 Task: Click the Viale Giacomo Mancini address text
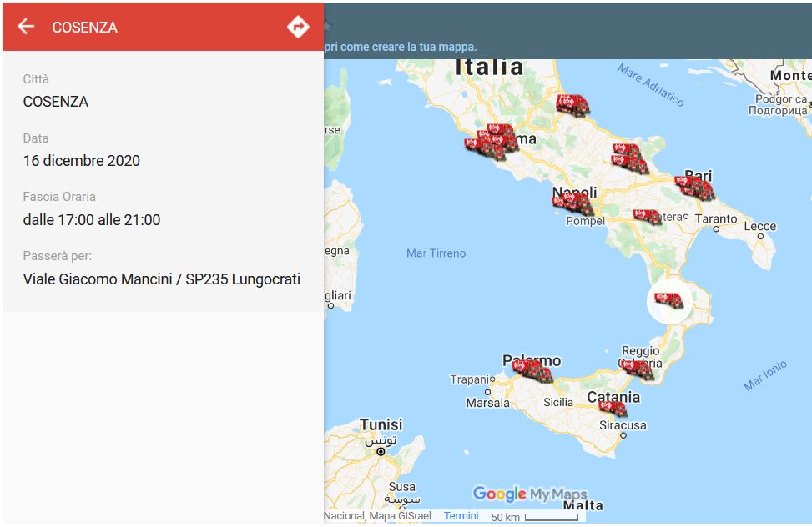tap(161, 279)
